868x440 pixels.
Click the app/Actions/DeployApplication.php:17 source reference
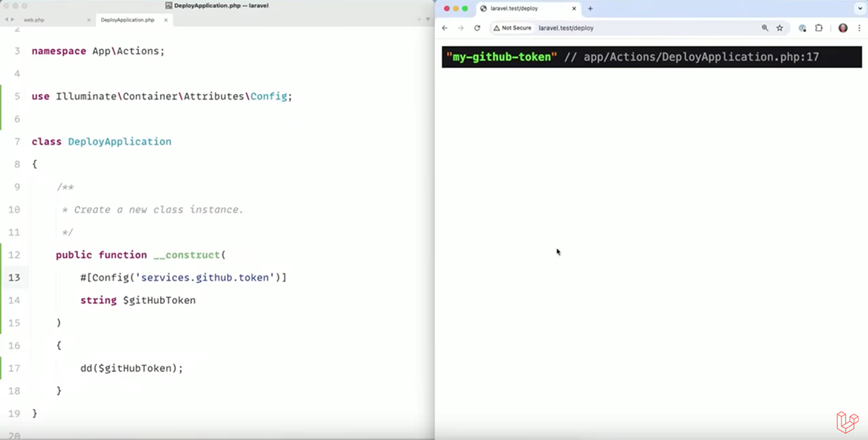[701, 57]
